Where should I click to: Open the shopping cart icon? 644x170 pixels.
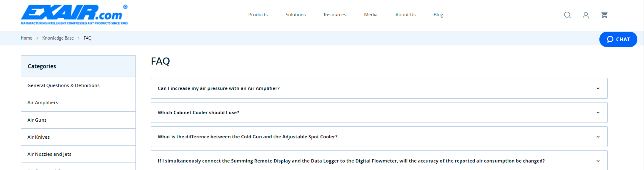[604, 15]
